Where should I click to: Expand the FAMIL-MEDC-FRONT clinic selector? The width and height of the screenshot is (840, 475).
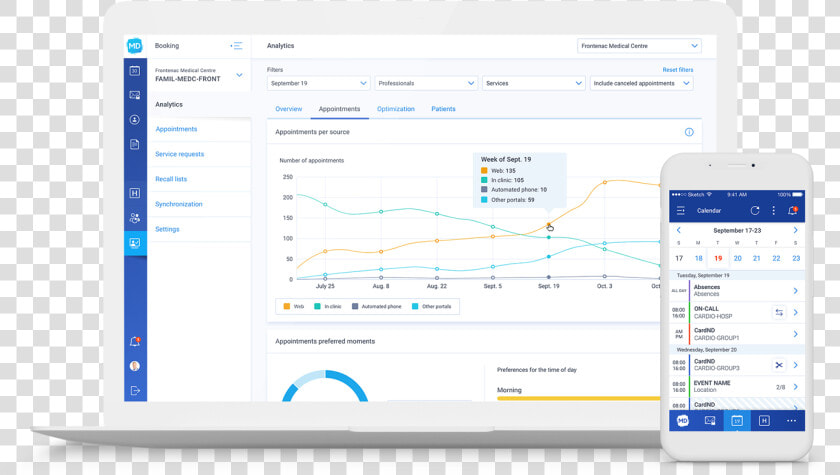(x=239, y=75)
